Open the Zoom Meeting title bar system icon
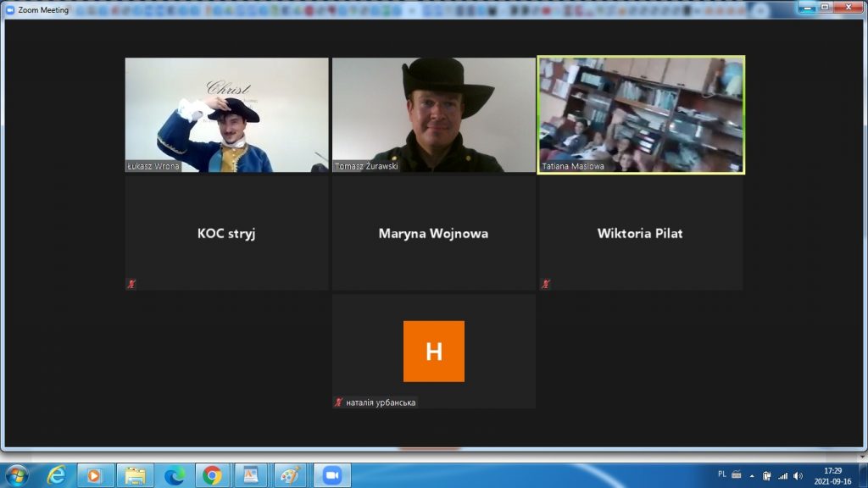Image resolution: width=868 pixels, height=488 pixels. pos(10,8)
